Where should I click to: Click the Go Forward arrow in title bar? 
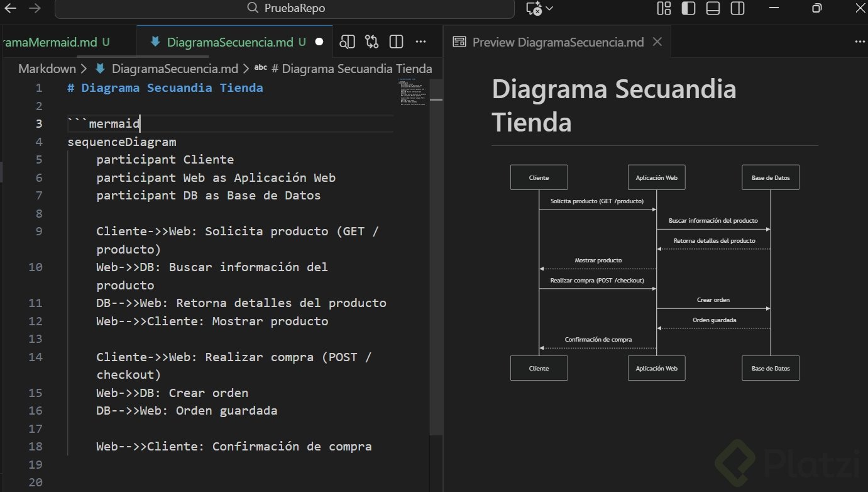(x=35, y=8)
